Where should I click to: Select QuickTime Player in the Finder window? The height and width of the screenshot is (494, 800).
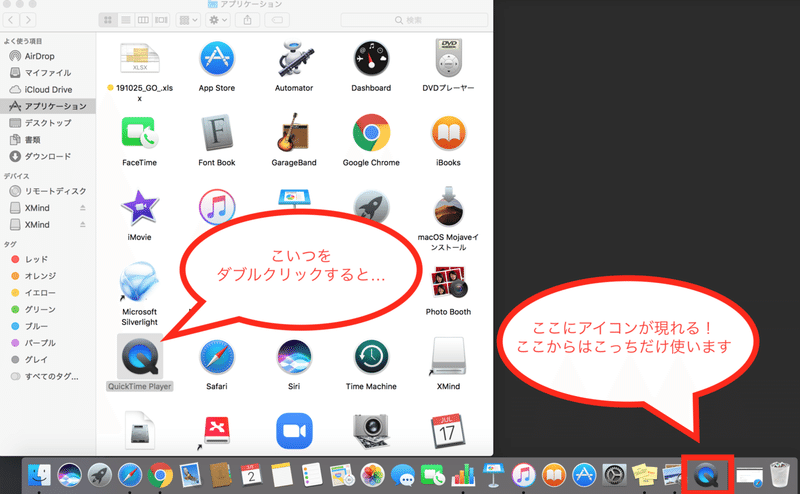[139, 357]
